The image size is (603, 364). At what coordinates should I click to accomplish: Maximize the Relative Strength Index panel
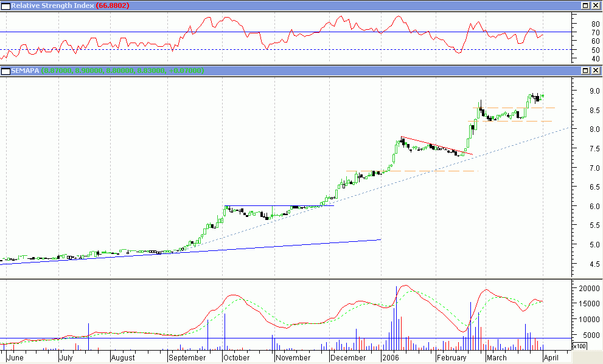point(585,5)
